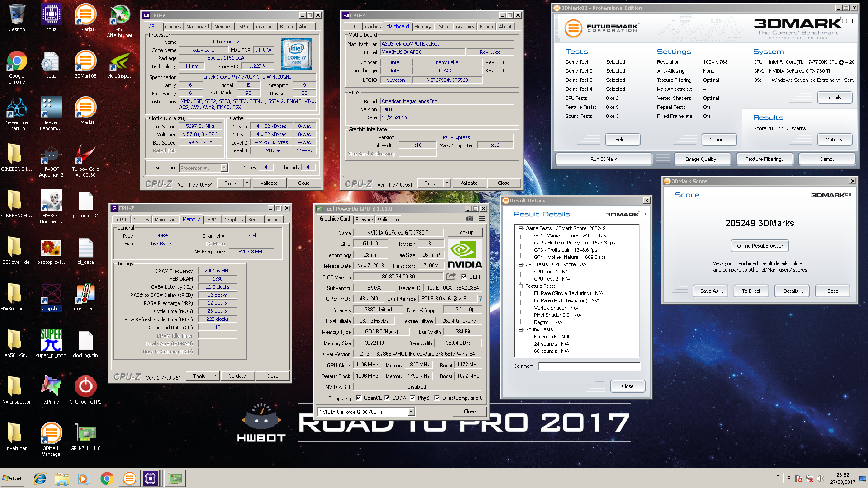Open GPUTool_CTP1 desktop icon
The image size is (868, 488).
click(85, 390)
